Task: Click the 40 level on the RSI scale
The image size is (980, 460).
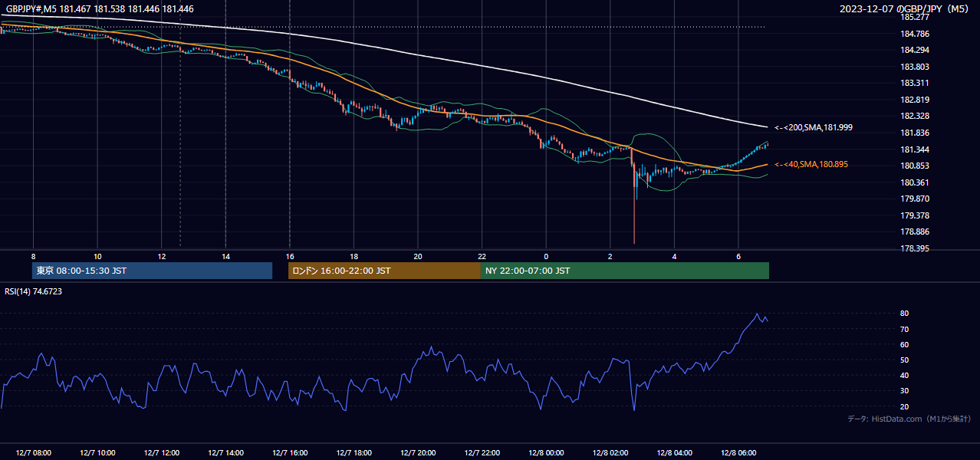Action: coord(905,376)
